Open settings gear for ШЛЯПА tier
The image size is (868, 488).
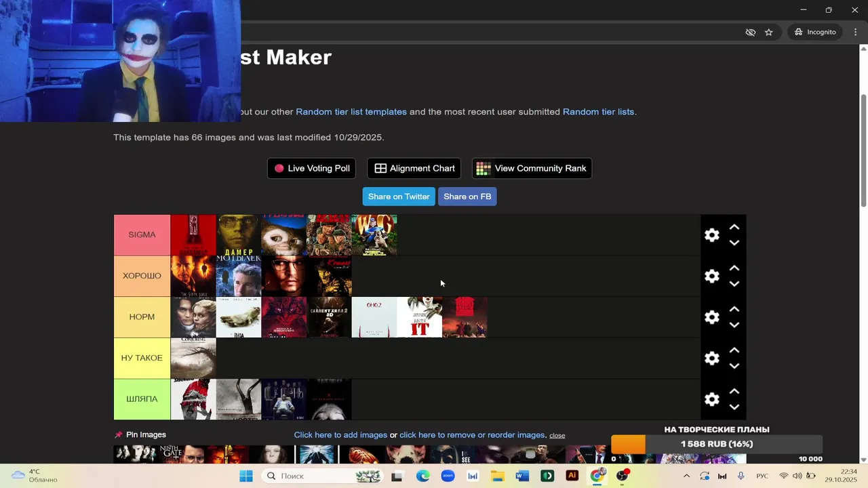click(x=711, y=399)
